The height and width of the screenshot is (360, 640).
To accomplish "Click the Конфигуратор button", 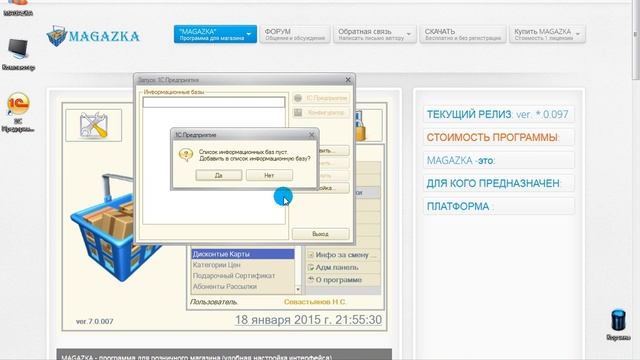I will 321,113.
